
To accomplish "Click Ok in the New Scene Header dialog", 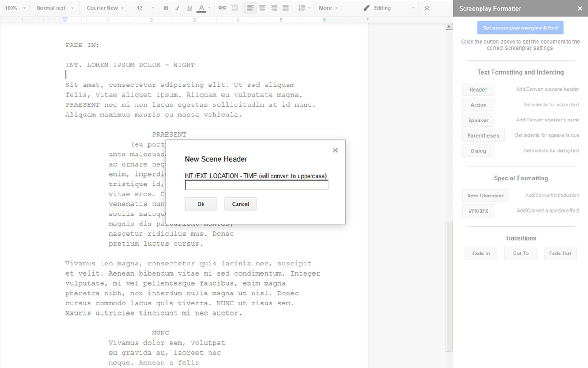I will point(201,204).
